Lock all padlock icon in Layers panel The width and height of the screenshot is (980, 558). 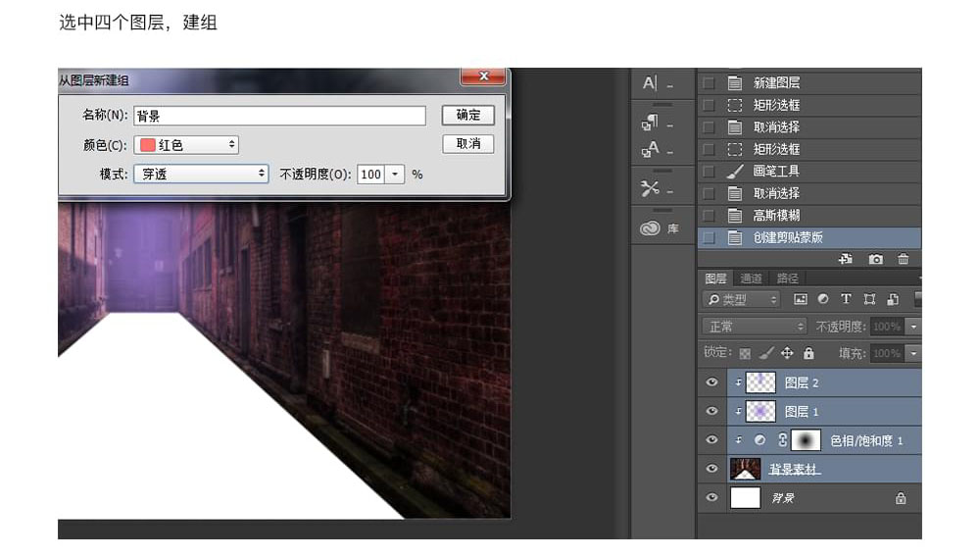tap(808, 353)
